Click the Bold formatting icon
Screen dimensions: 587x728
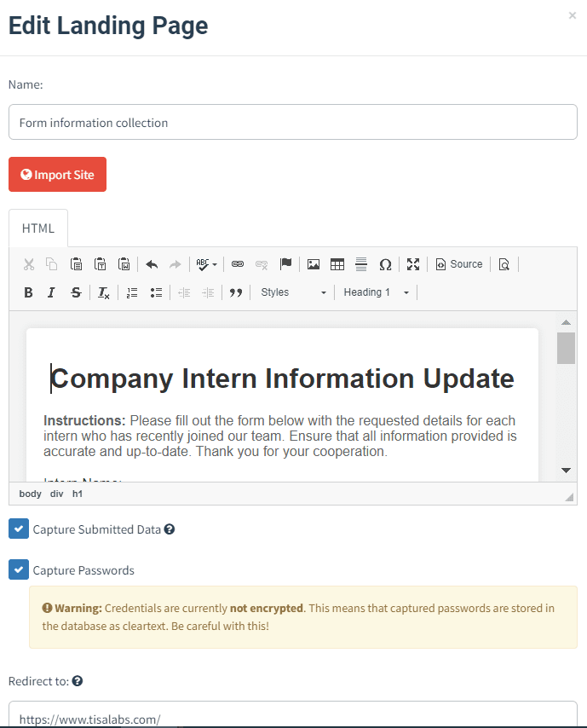coord(28,292)
